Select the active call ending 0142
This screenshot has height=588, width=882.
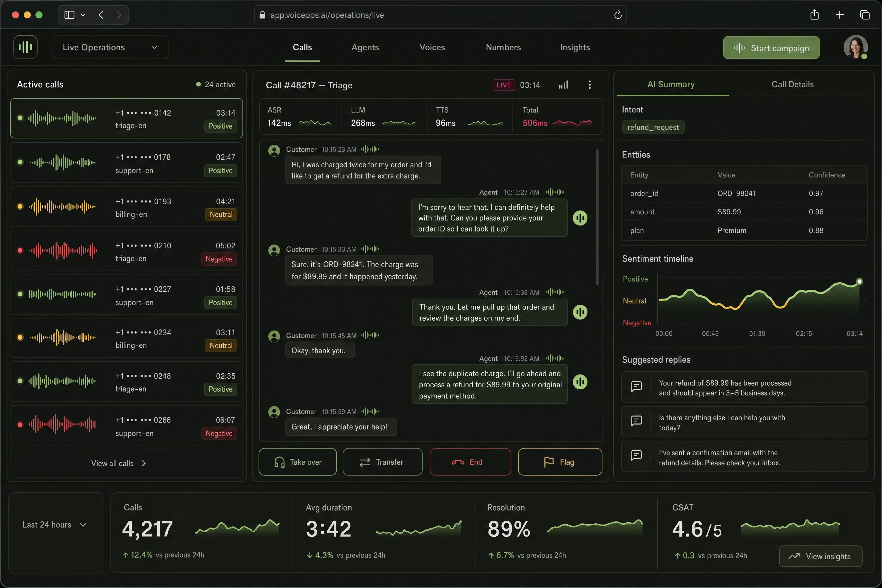coord(126,119)
